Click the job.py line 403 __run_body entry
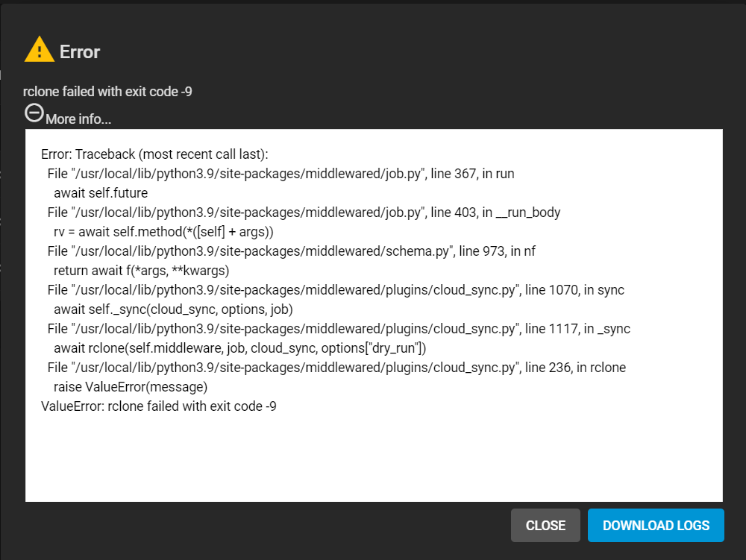 click(304, 213)
